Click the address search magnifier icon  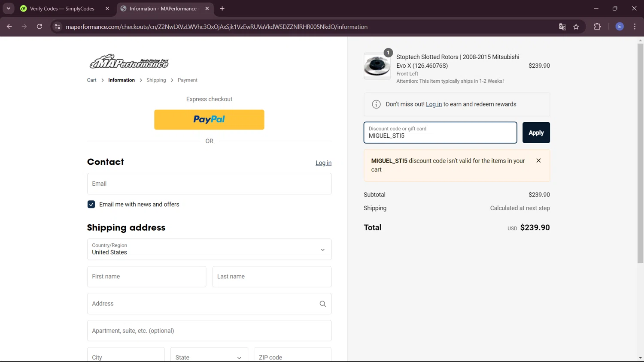coord(323,304)
